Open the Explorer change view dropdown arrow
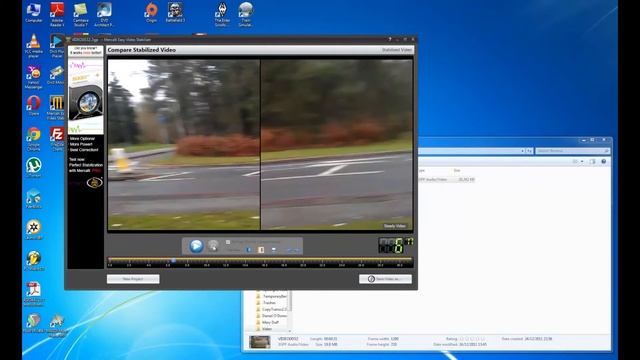 [x=582, y=162]
